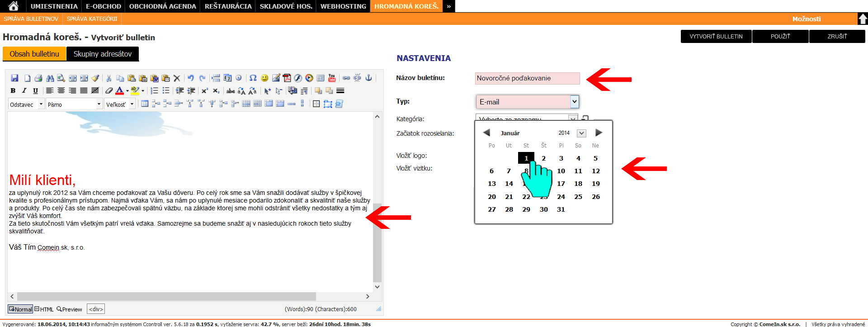
Task: Click the VYTVORIŤ BULLETIN button
Action: tap(716, 36)
